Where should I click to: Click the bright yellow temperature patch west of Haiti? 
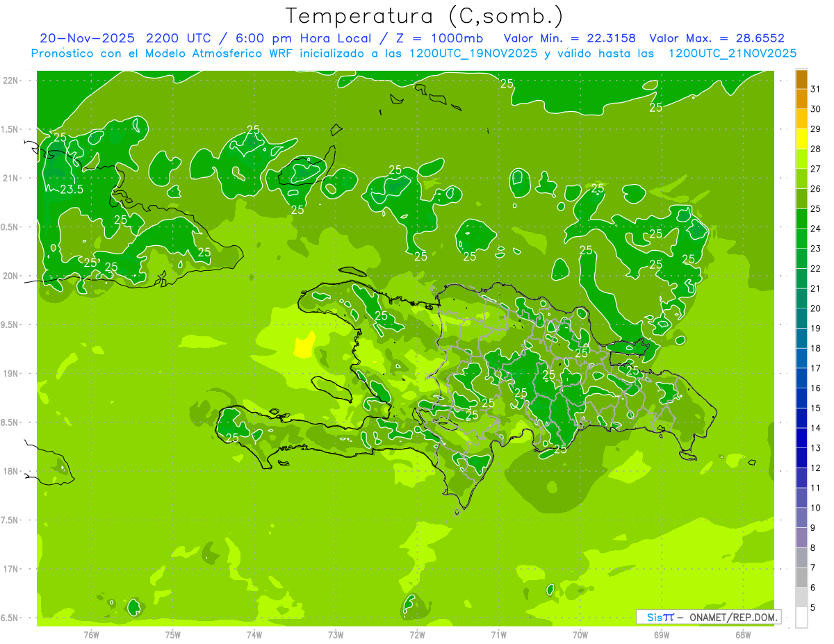(x=304, y=345)
